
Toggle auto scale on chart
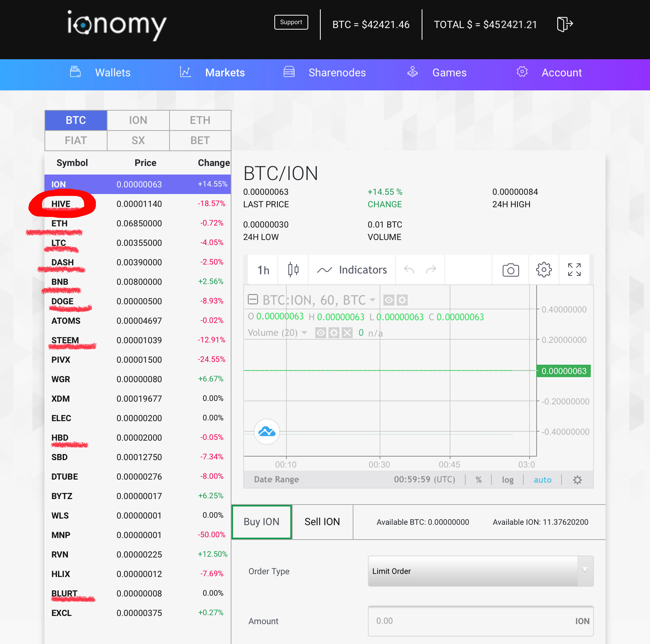tap(542, 480)
